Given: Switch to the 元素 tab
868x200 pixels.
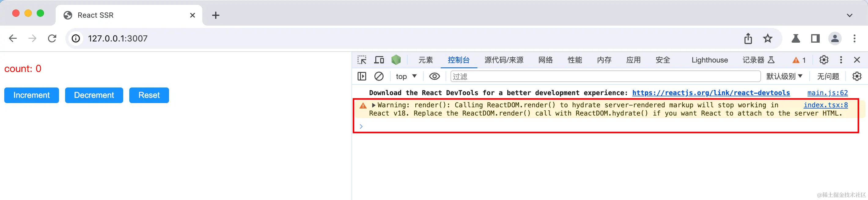Looking at the screenshot, I should click(x=425, y=60).
